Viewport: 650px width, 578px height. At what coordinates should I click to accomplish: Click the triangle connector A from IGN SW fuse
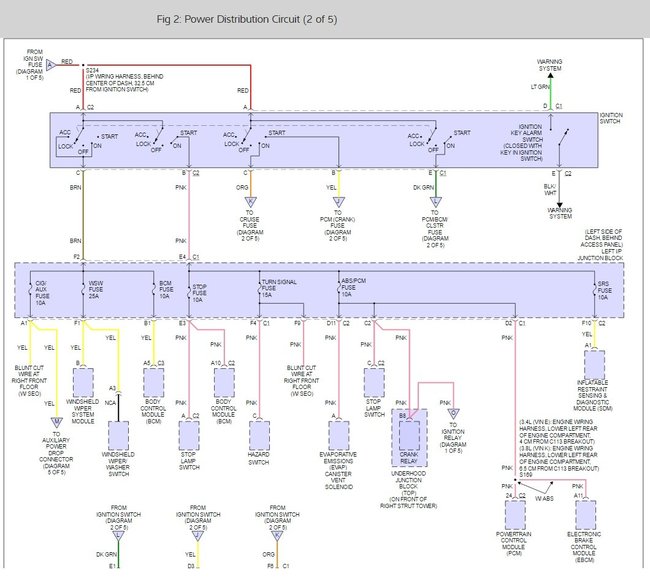click(x=51, y=65)
